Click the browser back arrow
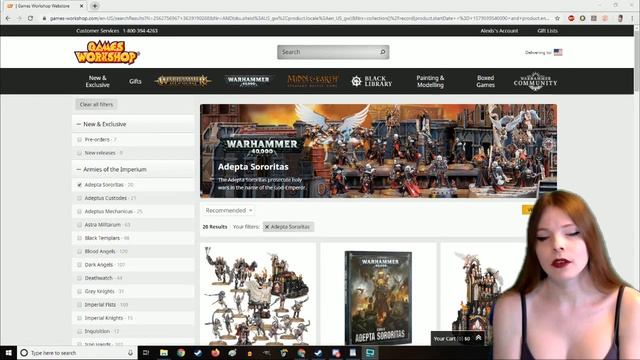Image resolution: width=640 pixels, height=360 pixels. pos(8,18)
